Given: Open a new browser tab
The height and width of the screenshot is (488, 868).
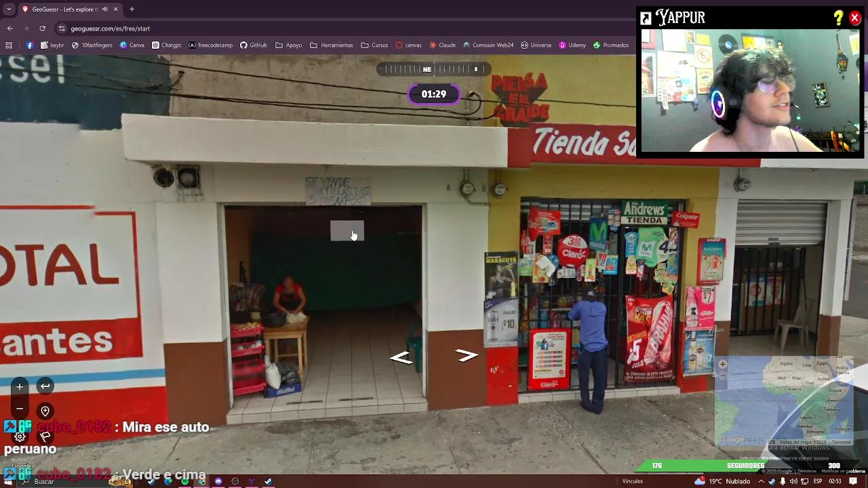Looking at the screenshot, I should pyautogui.click(x=132, y=9).
